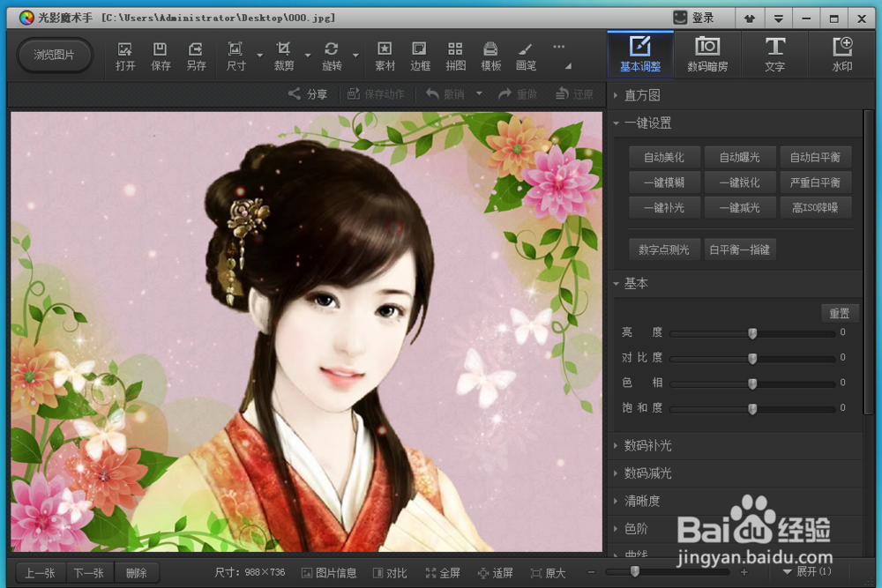Image resolution: width=882 pixels, height=588 pixels.
Task: Click the zoom out minus icon
Action: click(x=591, y=572)
